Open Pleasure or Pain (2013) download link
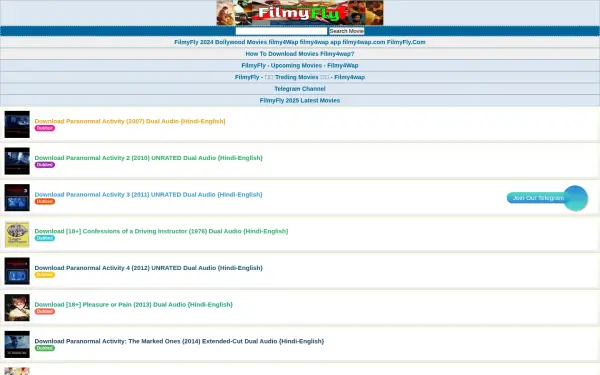600x375 pixels. click(x=134, y=305)
